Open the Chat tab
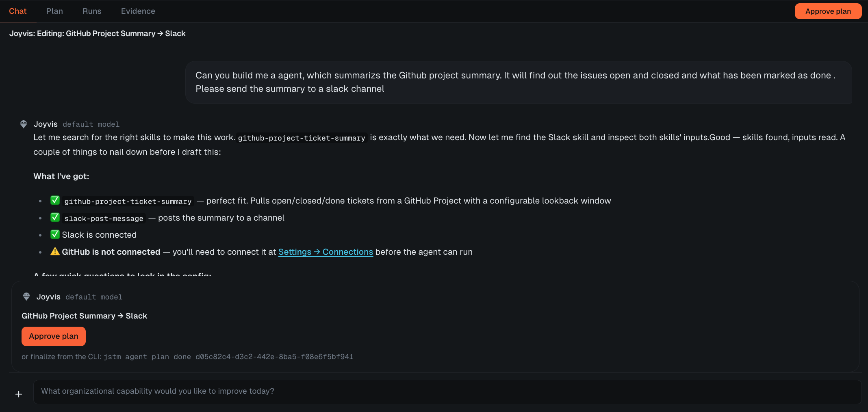Viewport: 868px width, 412px height. tap(18, 11)
